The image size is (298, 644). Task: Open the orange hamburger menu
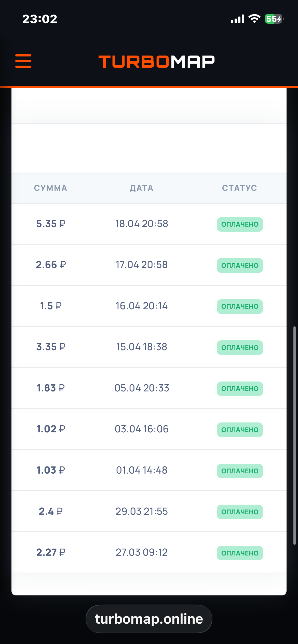(x=23, y=61)
